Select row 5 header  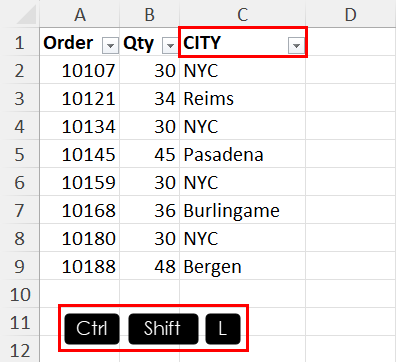[19, 154]
